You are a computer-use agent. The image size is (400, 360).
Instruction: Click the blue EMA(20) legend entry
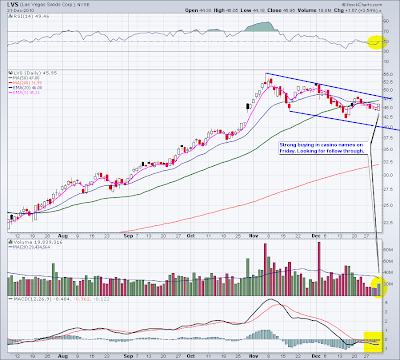pos(25,88)
